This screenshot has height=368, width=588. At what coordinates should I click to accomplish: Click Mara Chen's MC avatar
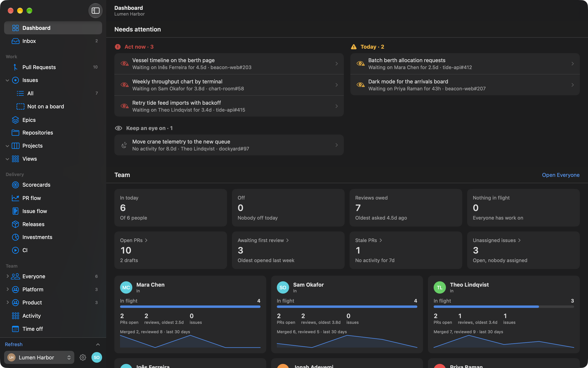pos(126,287)
